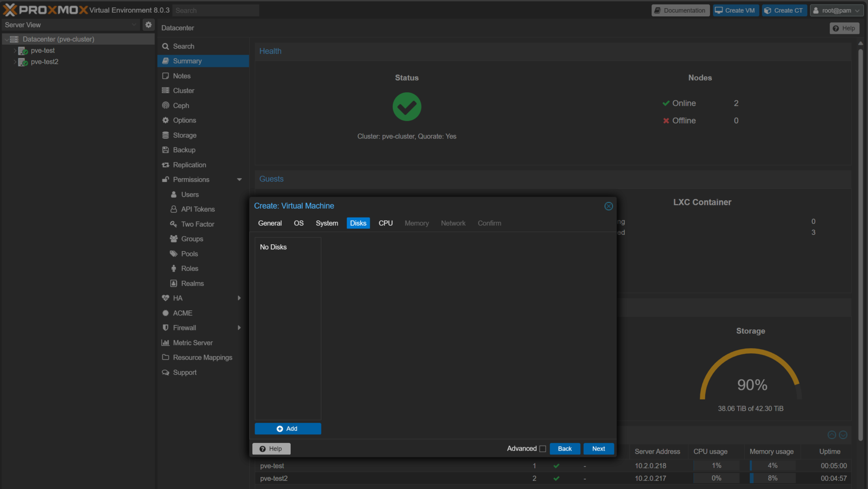
Task: Open the root@pam user dropdown
Action: click(x=836, y=10)
